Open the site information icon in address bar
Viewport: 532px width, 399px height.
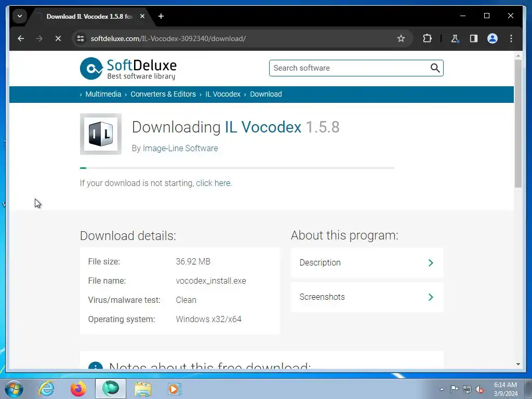tap(81, 38)
